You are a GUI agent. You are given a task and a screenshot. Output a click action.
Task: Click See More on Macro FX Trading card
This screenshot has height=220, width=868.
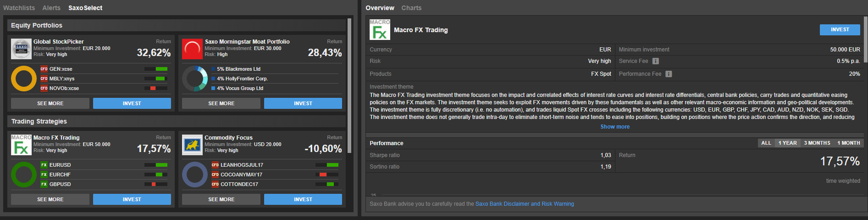50,199
